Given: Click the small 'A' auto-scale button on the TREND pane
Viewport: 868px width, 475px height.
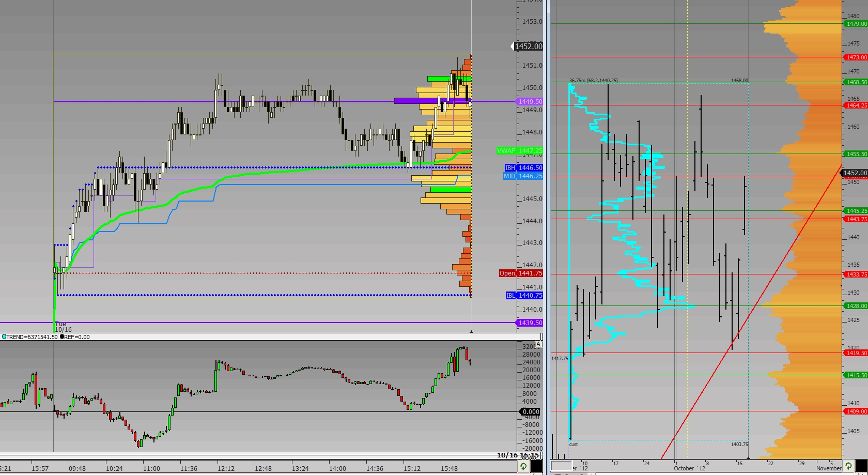Looking at the screenshot, I should [539, 344].
